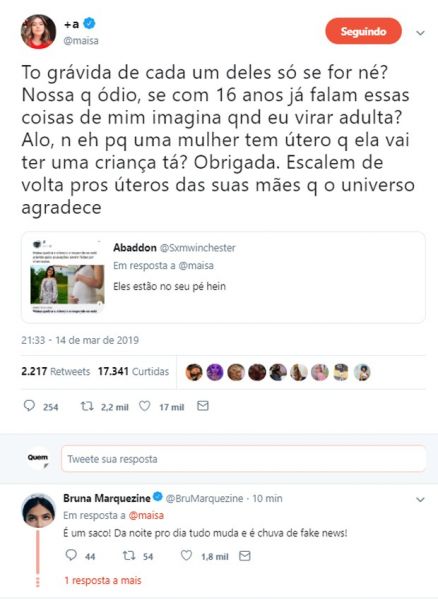Open the chevron menu beside Seguindo
This screenshot has height=600, width=438.
click(x=420, y=33)
